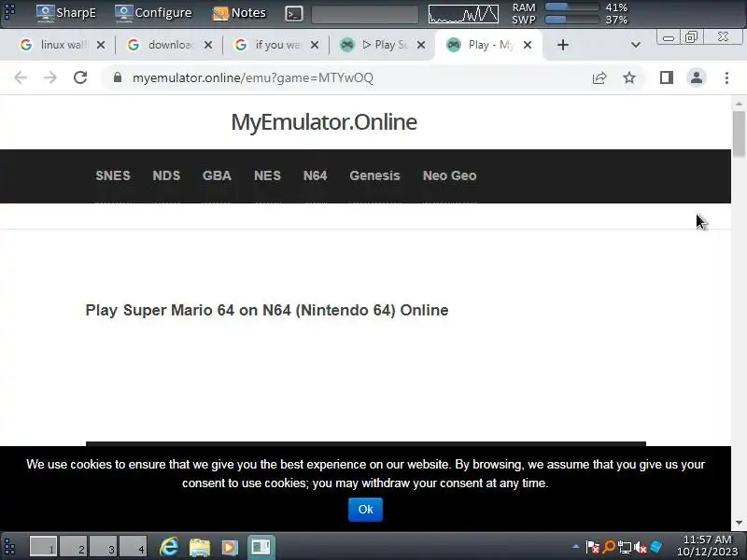
Task: Open the NDS games menu
Action: coord(166,175)
